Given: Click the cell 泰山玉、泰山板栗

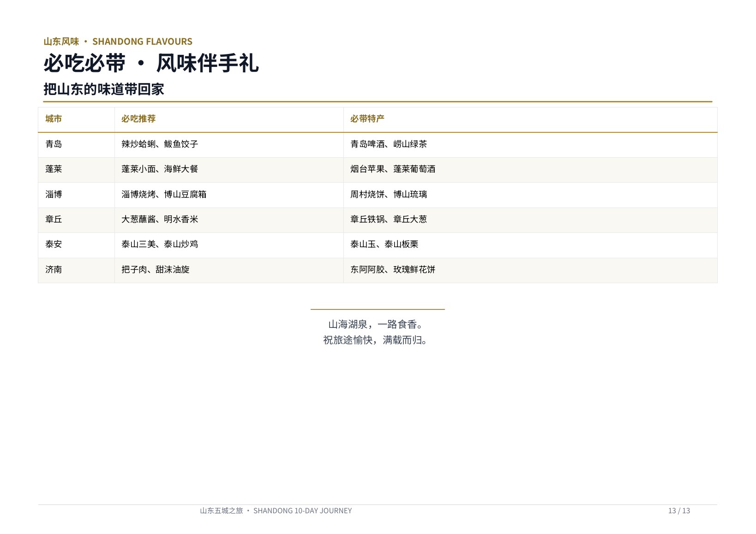Looking at the screenshot, I should pos(530,244).
